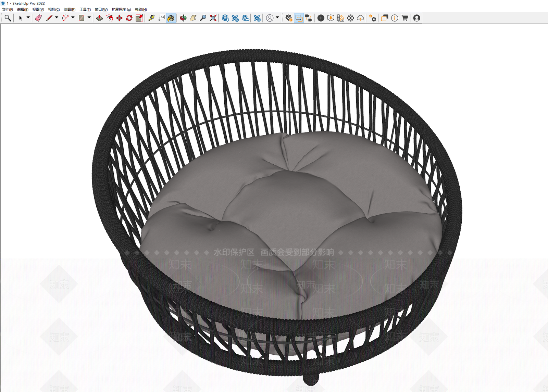Open the 扩展程序 menu
Viewport: 548px width, 392px height.
coord(121,10)
